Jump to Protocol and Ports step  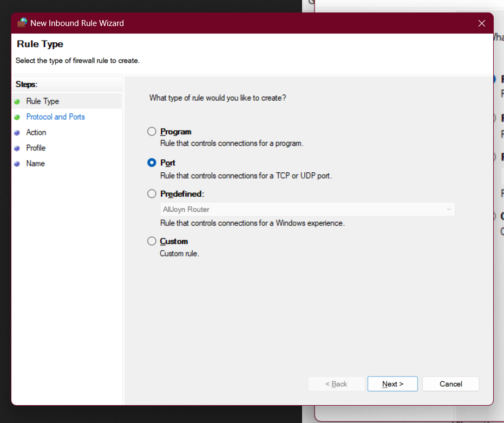coord(55,117)
